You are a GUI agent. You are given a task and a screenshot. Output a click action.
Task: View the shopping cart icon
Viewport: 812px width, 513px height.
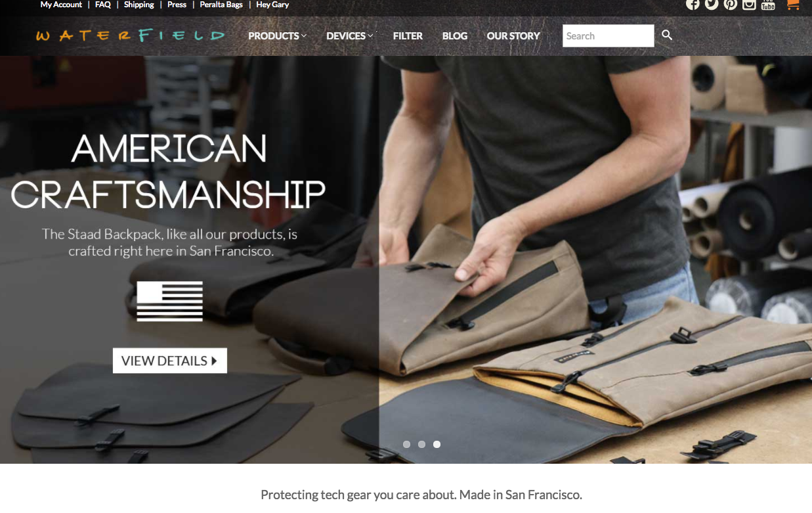coord(793,4)
